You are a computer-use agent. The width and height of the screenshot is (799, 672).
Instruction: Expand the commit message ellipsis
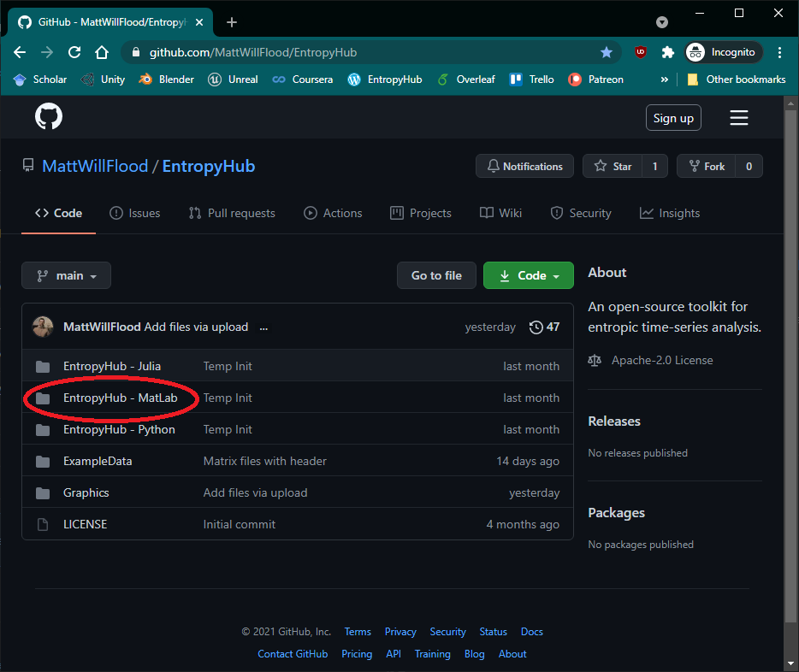point(263,327)
